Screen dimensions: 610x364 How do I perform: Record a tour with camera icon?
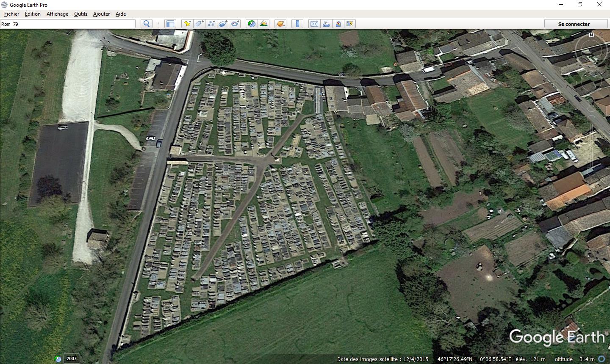pos(235,24)
